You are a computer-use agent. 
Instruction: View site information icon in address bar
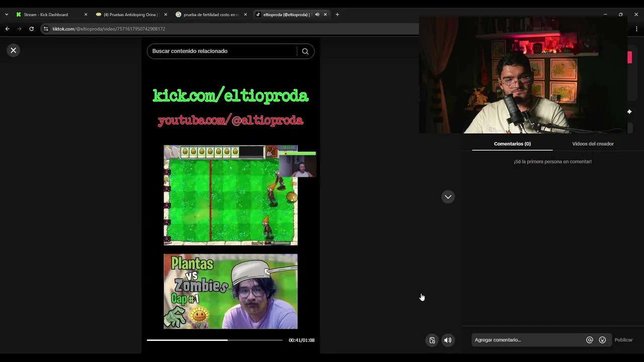[46, 29]
